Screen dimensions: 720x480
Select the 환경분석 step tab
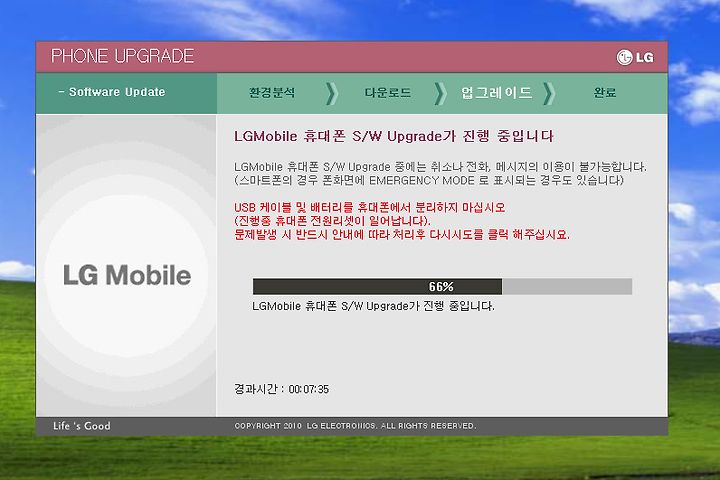coord(272,92)
